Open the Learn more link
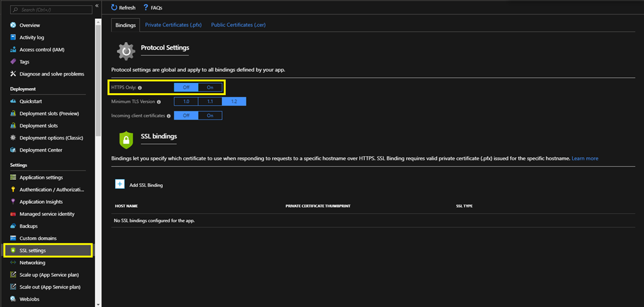 585,159
